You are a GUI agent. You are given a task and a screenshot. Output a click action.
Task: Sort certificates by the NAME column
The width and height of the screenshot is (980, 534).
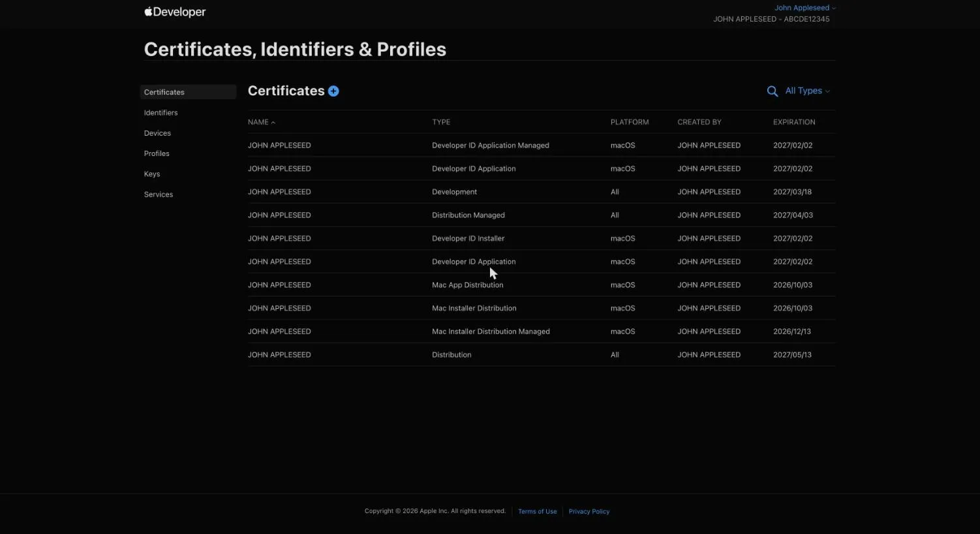262,122
